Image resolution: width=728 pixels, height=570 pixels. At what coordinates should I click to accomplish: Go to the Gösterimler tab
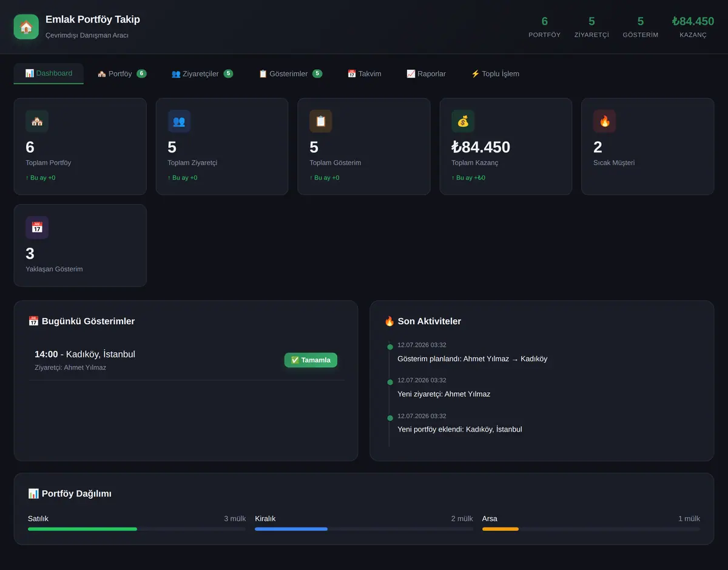click(291, 73)
